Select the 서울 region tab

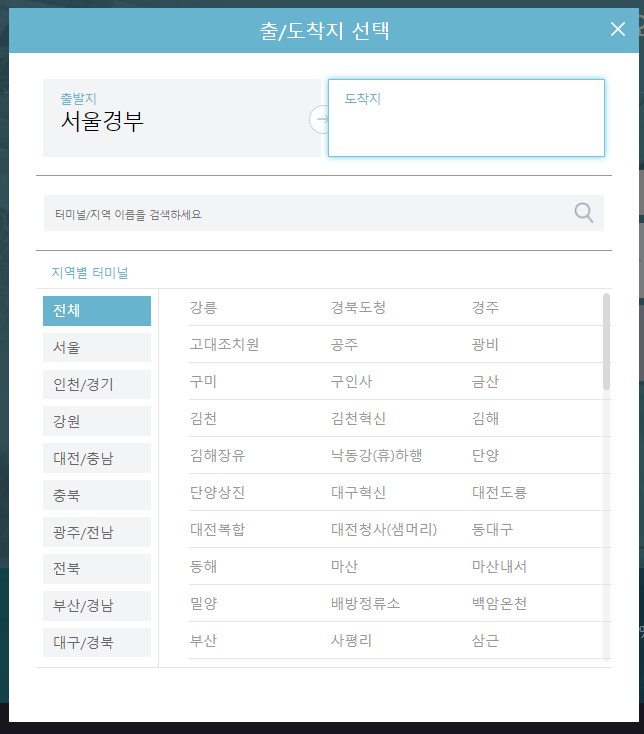click(97, 347)
